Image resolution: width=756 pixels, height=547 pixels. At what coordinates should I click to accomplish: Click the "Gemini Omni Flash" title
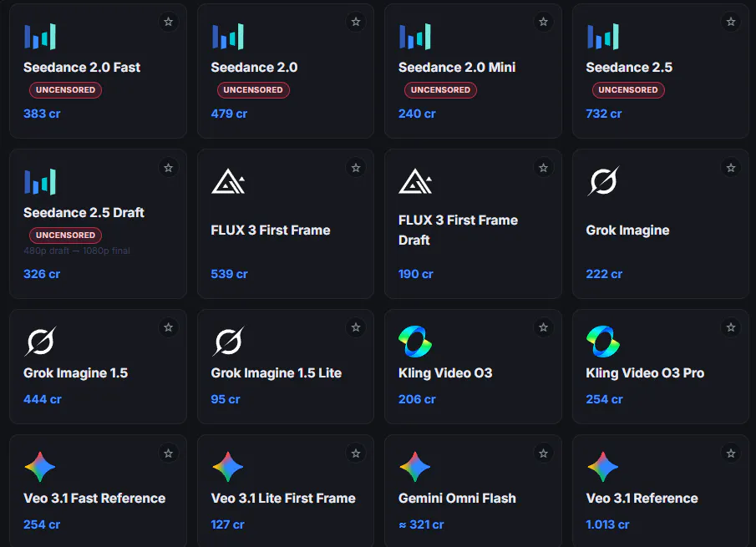click(457, 499)
